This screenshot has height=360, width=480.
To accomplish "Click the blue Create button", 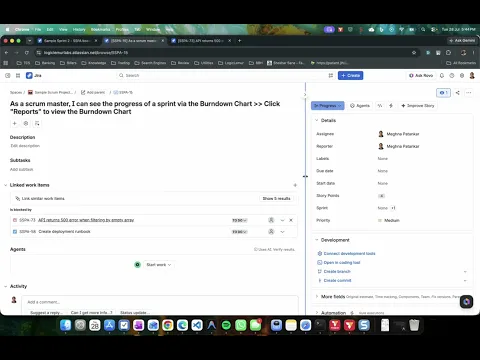I will (350, 75).
